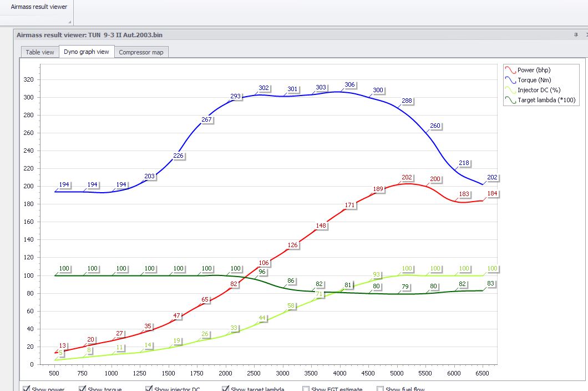The width and height of the screenshot is (588, 391).
Task: Uncheck the Show power checkbox
Action: click(x=27, y=389)
